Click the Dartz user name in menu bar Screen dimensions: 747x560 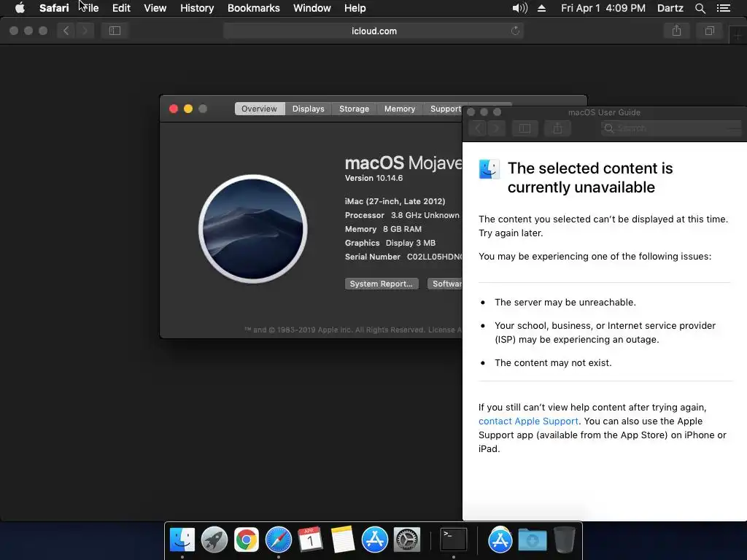tap(670, 8)
